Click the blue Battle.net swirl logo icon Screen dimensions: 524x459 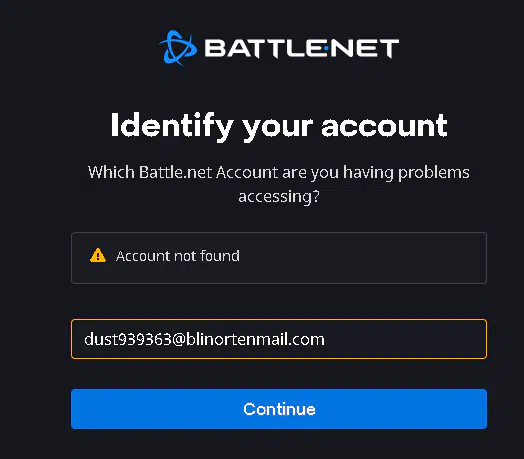click(x=178, y=47)
